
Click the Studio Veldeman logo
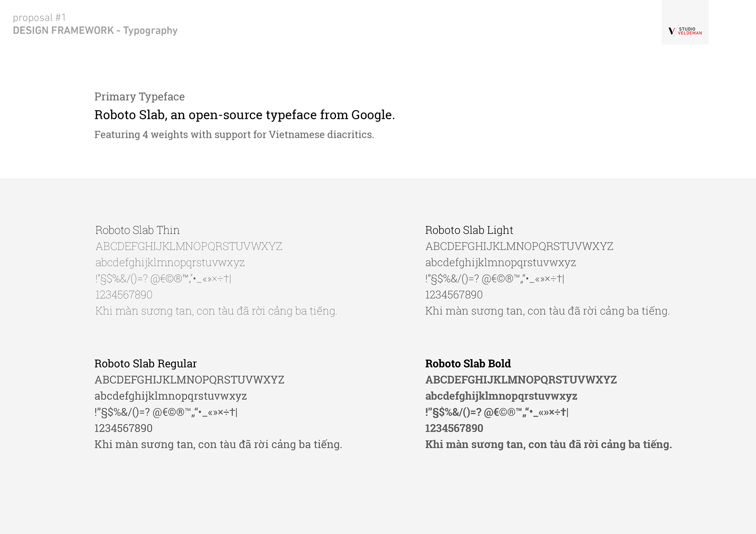pos(685,31)
